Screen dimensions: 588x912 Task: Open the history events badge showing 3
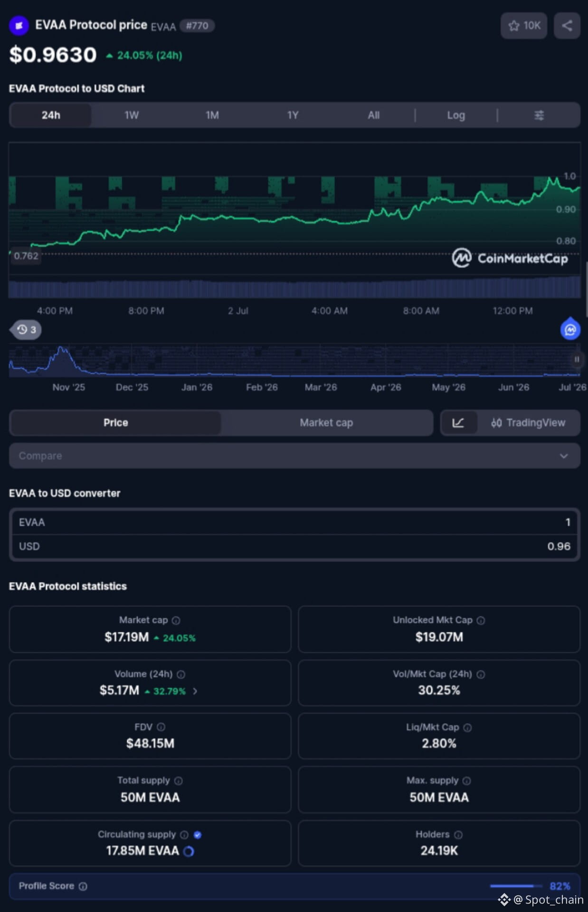click(x=26, y=330)
